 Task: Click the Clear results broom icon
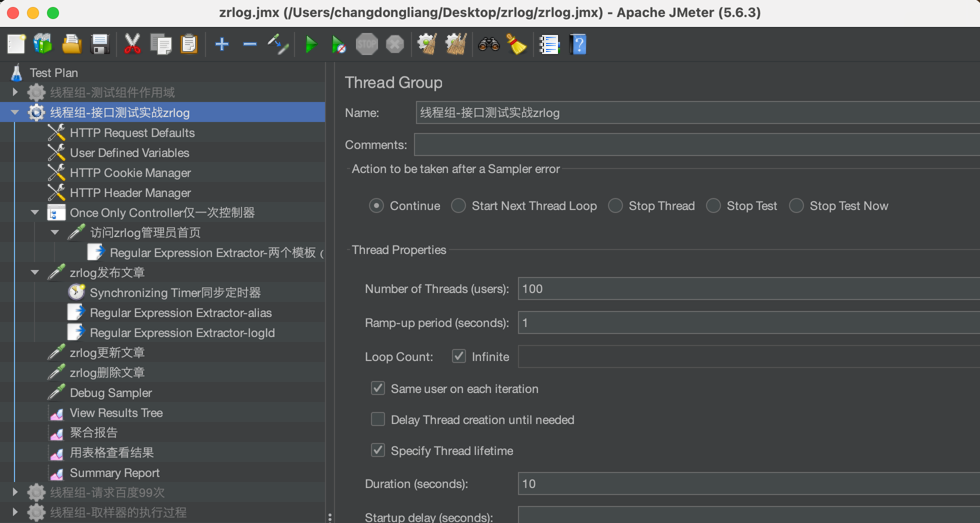click(427, 44)
